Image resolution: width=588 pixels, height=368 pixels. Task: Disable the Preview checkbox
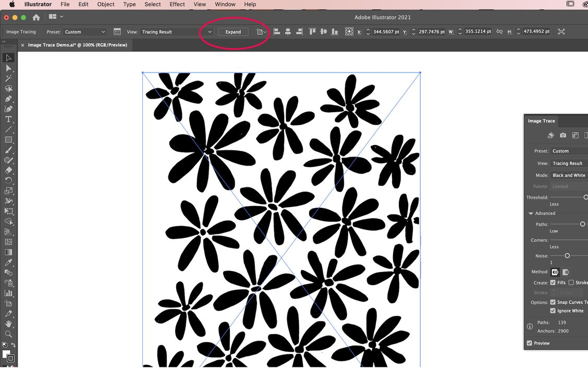tap(529, 343)
